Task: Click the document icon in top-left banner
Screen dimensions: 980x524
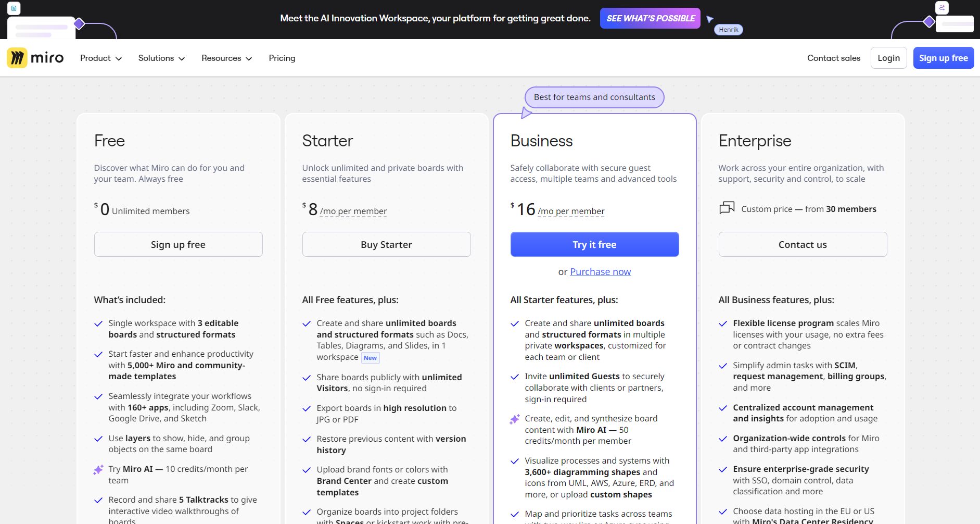Action: (x=14, y=8)
